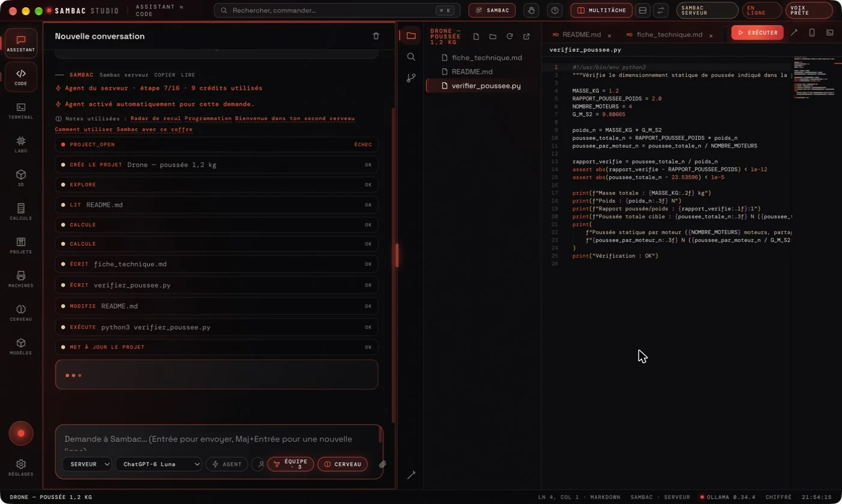Toggle the split layout icon
The height and width of the screenshot is (504, 842).
[x=643, y=10]
